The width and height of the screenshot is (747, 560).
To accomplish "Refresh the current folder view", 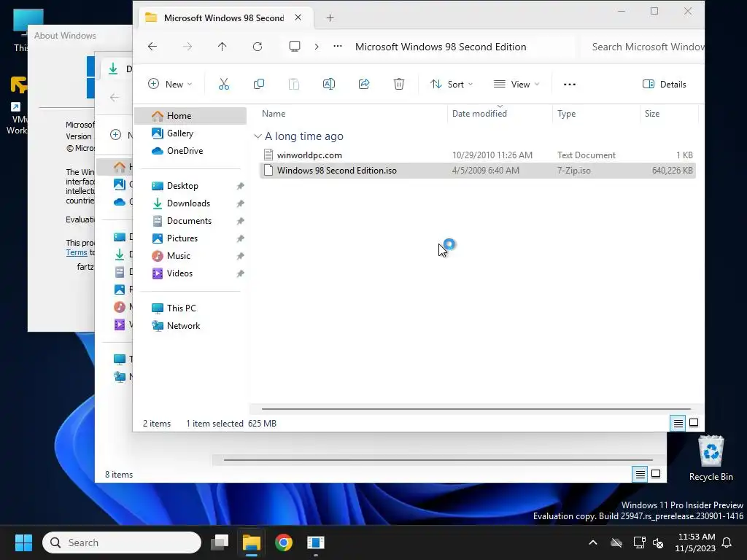I will tap(258, 46).
